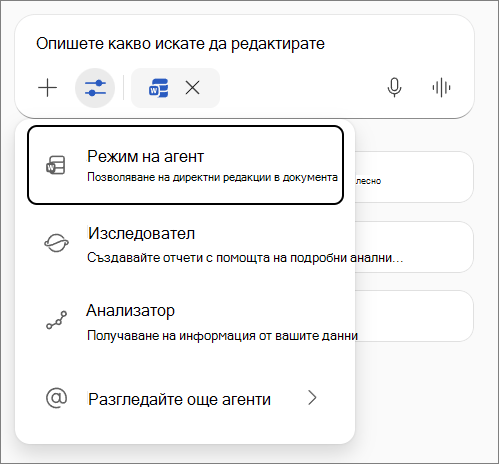Click the Word agent mode chip icon

158,88
